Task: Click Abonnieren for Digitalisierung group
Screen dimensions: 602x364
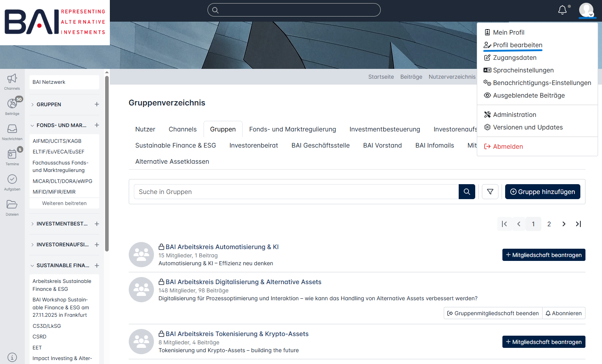Action: coord(563,313)
